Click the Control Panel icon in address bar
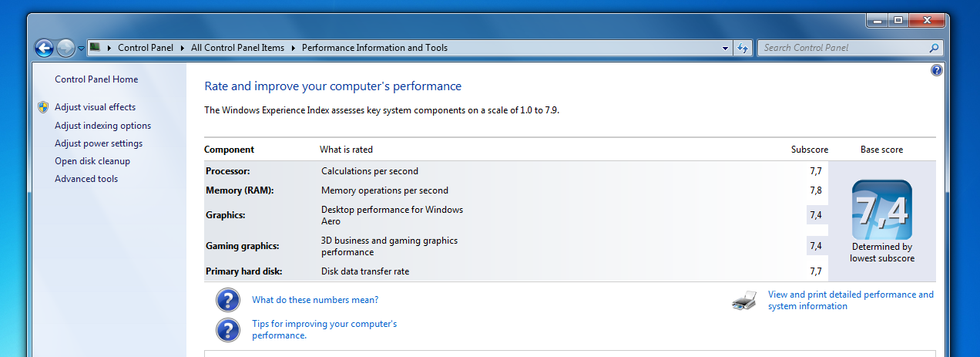 [x=95, y=47]
